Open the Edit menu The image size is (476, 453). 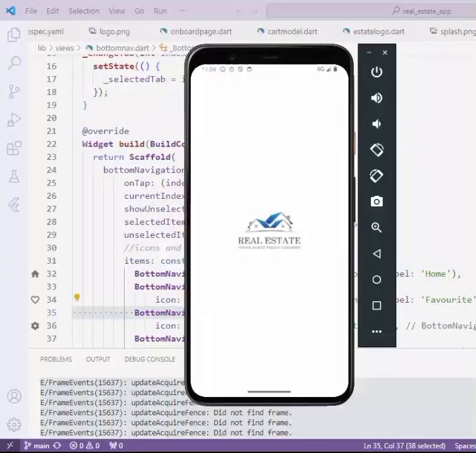pos(52,11)
